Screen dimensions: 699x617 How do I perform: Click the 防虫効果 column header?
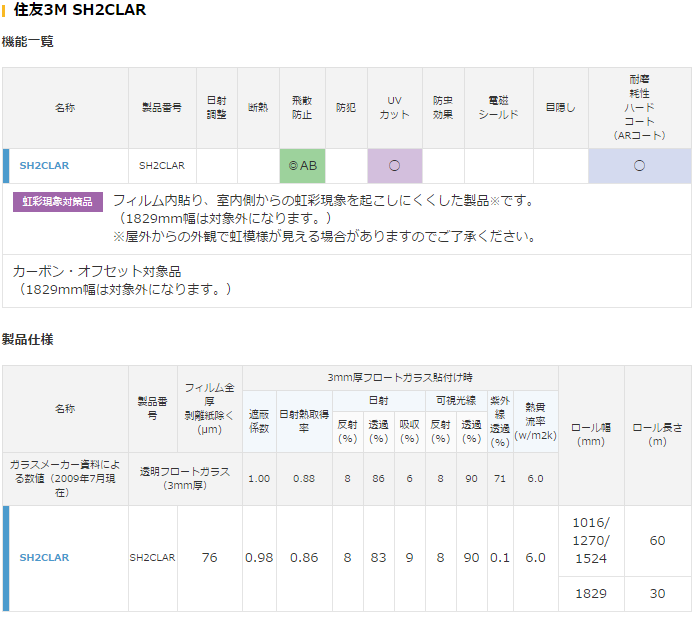pos(443,107)
